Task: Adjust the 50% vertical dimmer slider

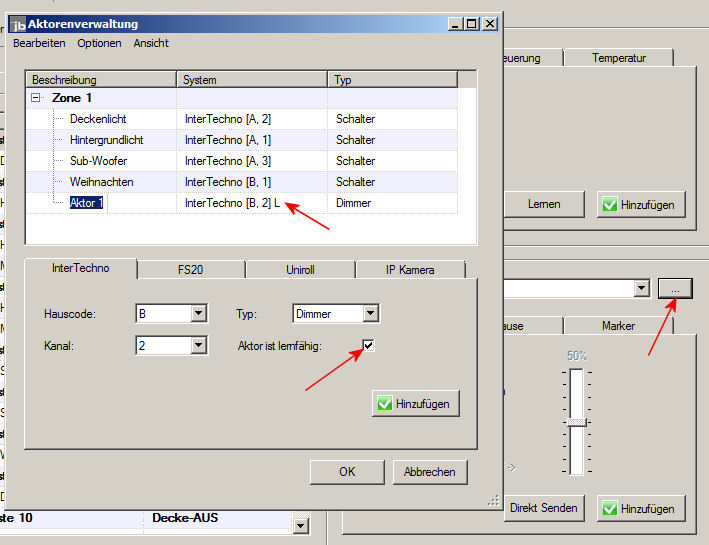Action: tap(575, 422)
